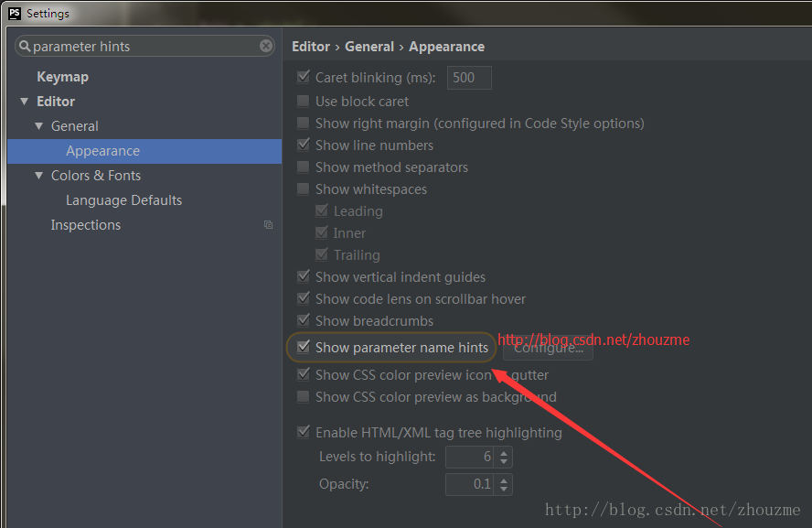Screen dimensions: 812x528
Task: Click the Levels to highlight field
Action: tap(469, 457)
